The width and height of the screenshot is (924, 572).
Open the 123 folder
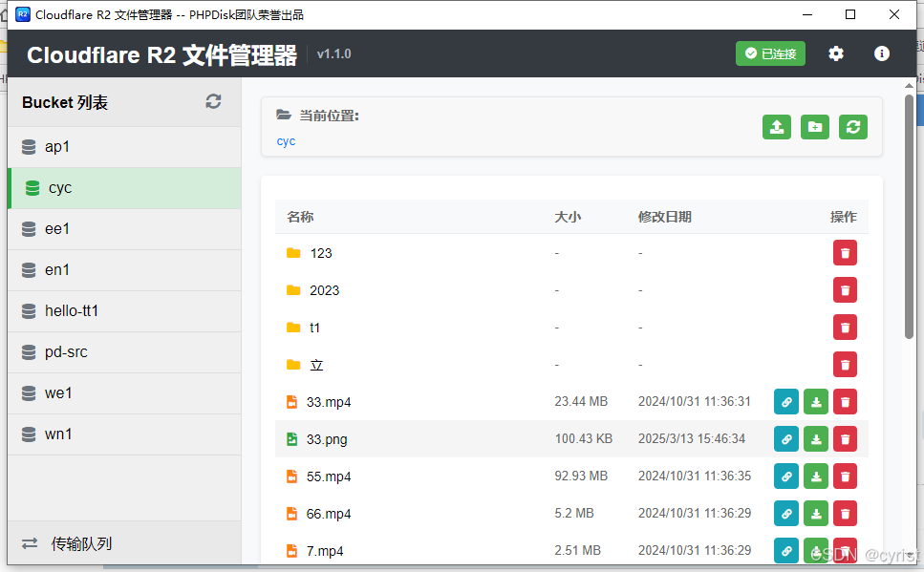pyautogui.click(x=321, y=253)
